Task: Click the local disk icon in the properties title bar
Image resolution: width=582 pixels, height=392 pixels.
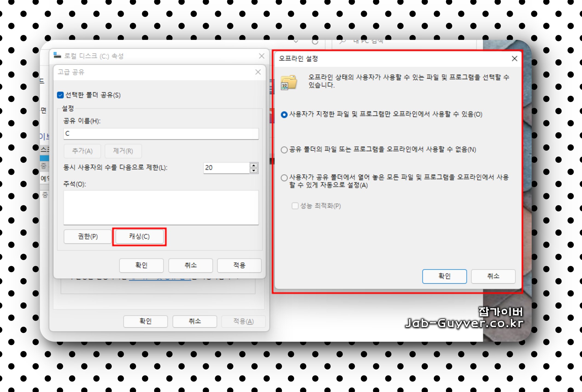Action: coord(57,56)
